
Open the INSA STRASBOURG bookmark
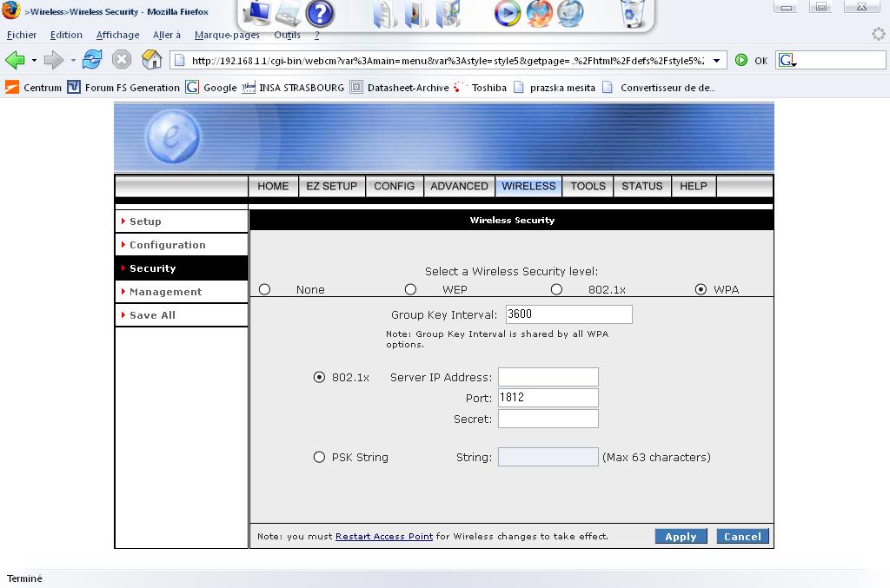(x=293, y=88)
